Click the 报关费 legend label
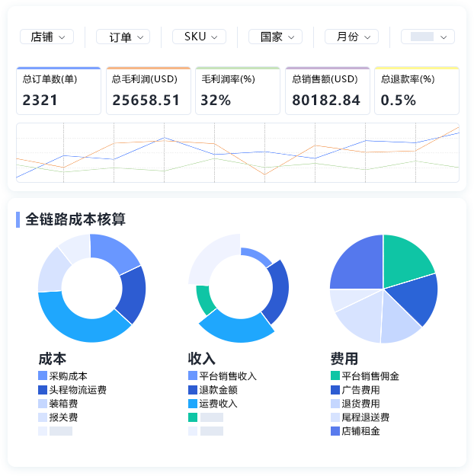The width and height of the screenshot is (474, 476). click(63, 417)
